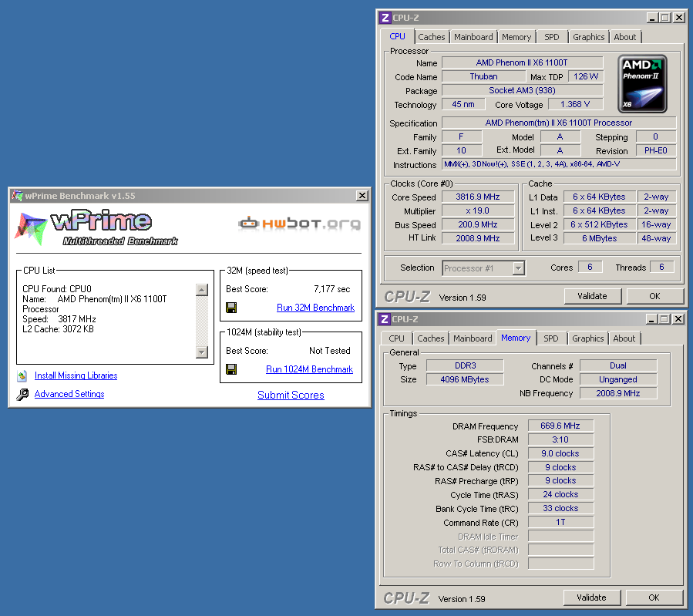Click Run 1024M Benchmark link
The width and height of the screenshot is (693, 616).
[x=309, y=369]
